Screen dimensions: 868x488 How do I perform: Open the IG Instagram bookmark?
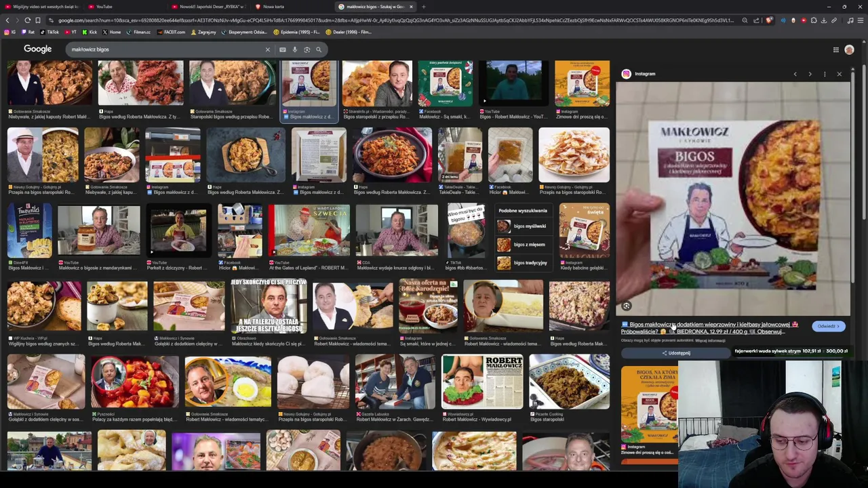[10, 32]
